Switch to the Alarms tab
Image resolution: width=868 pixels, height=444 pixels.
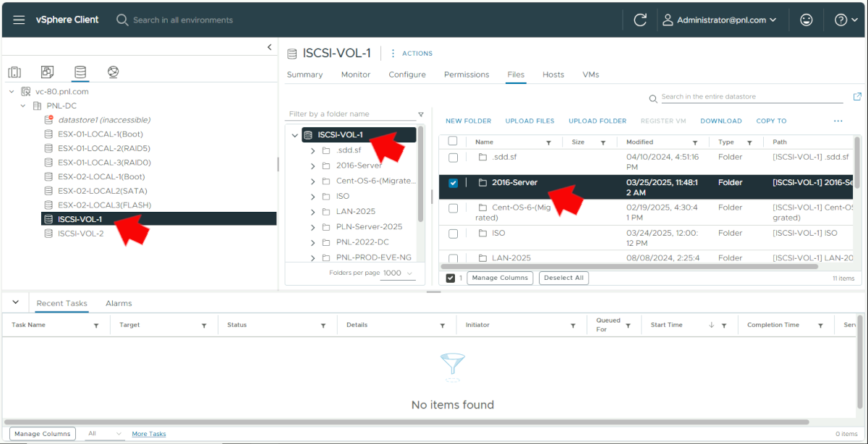119,304
